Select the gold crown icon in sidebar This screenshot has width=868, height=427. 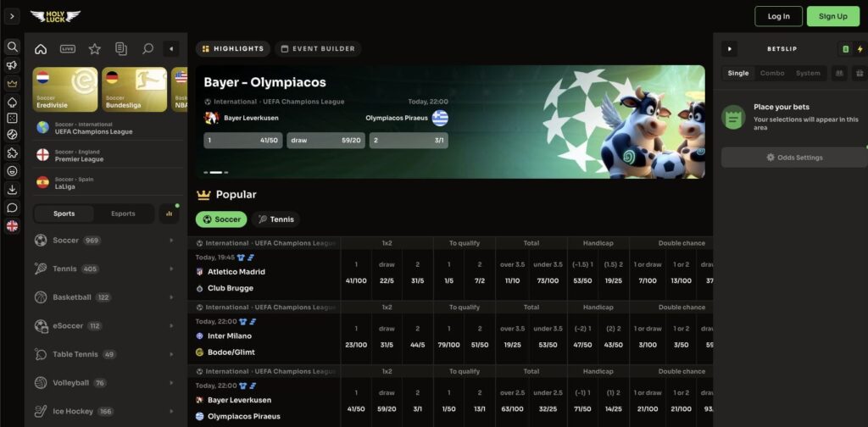click(12, 84)
